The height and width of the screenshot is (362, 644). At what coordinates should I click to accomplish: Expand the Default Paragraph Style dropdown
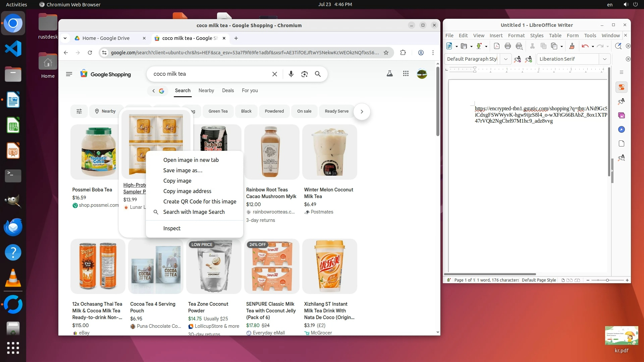505,59
